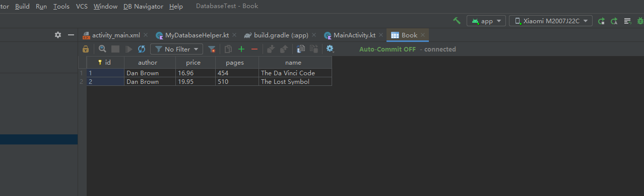This screenshot has height=196, width=644.
Task: Delete the record with red minus icon
Action: 254,49
